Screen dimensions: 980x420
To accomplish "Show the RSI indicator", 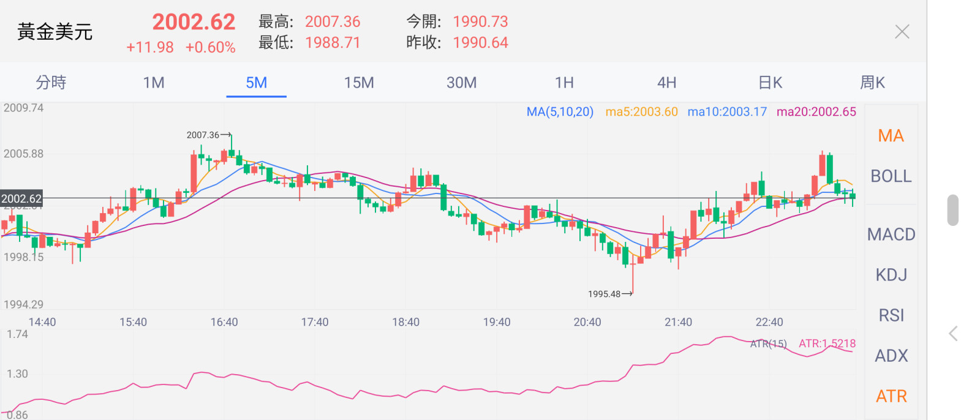I will [891, 315].
